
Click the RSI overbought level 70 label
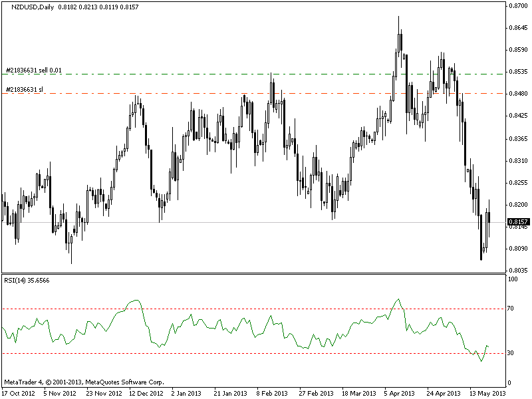pos(511,309)
